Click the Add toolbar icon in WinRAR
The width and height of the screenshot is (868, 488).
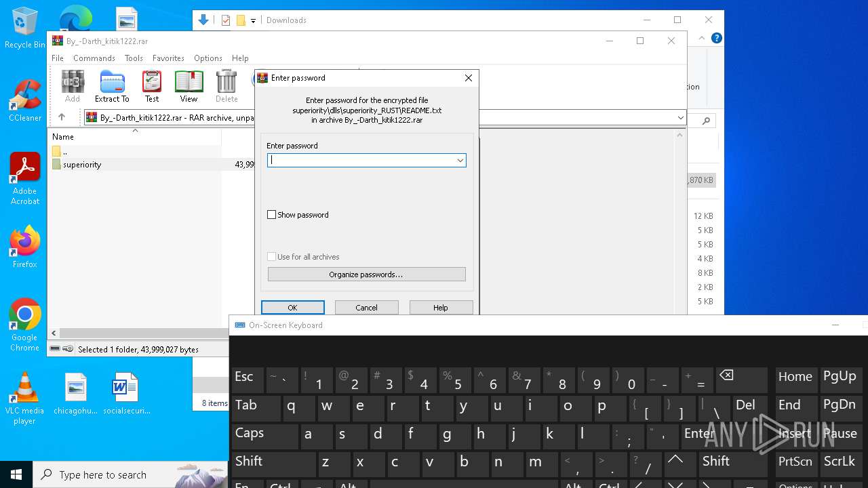click(73, 86)
